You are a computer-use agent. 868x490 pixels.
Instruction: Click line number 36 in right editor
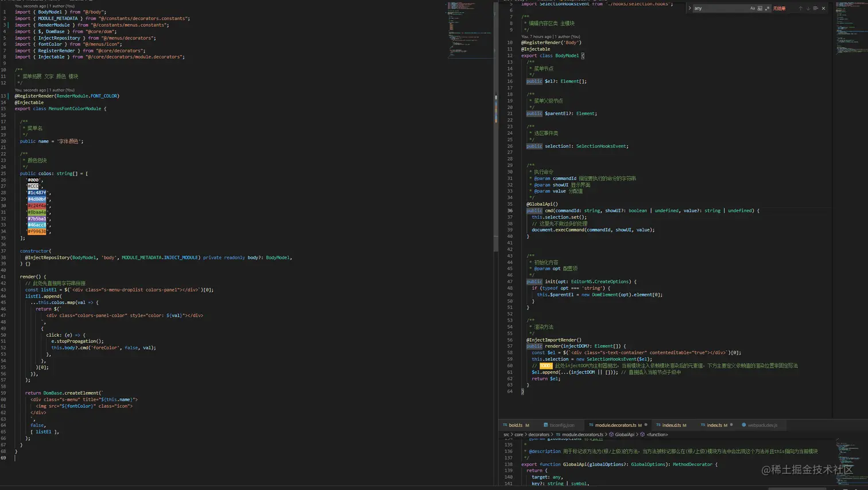[510, 211]
